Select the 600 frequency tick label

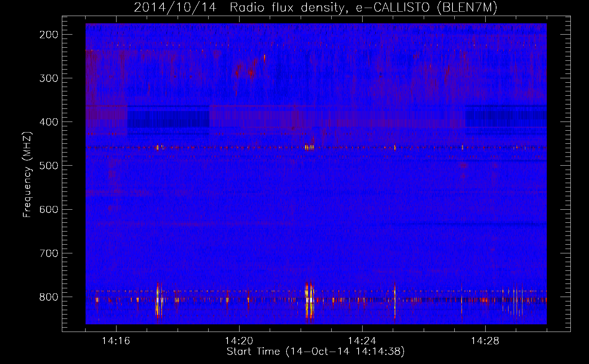[x=49, y=209]
